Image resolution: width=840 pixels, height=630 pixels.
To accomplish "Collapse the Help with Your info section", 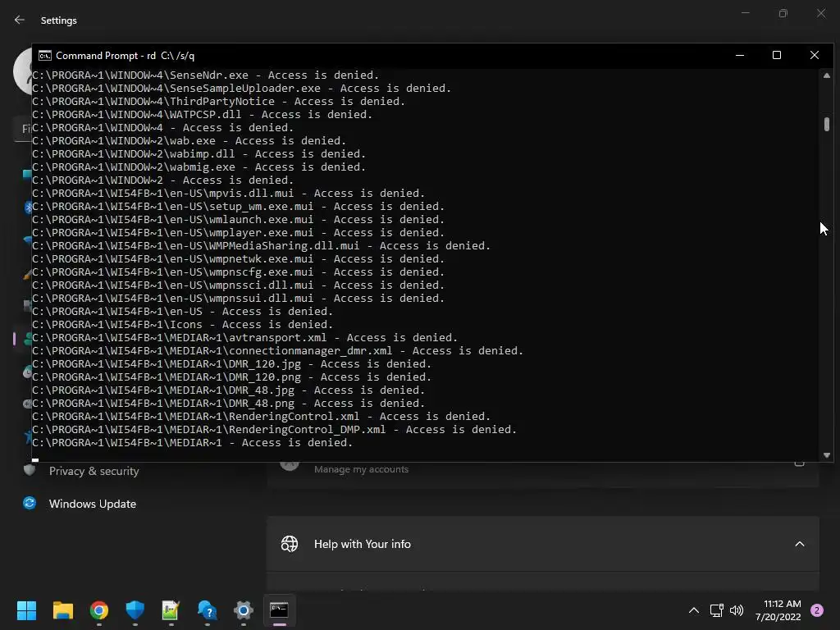I will (x=800, y=544).
